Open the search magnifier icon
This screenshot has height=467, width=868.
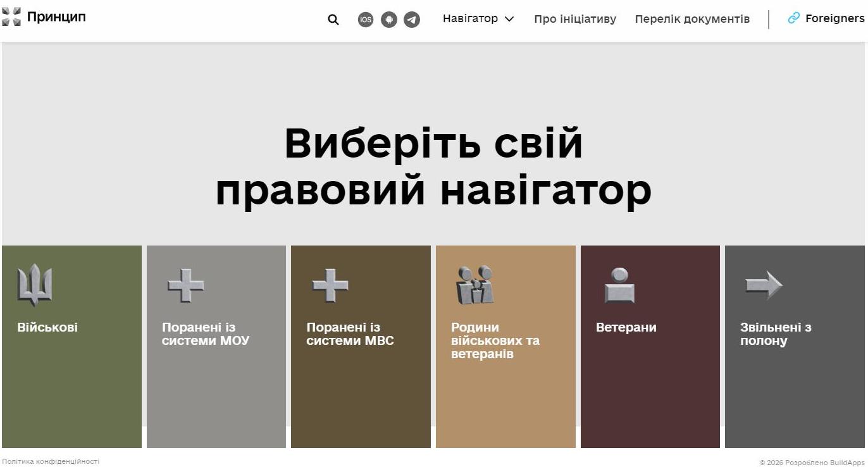333,20
